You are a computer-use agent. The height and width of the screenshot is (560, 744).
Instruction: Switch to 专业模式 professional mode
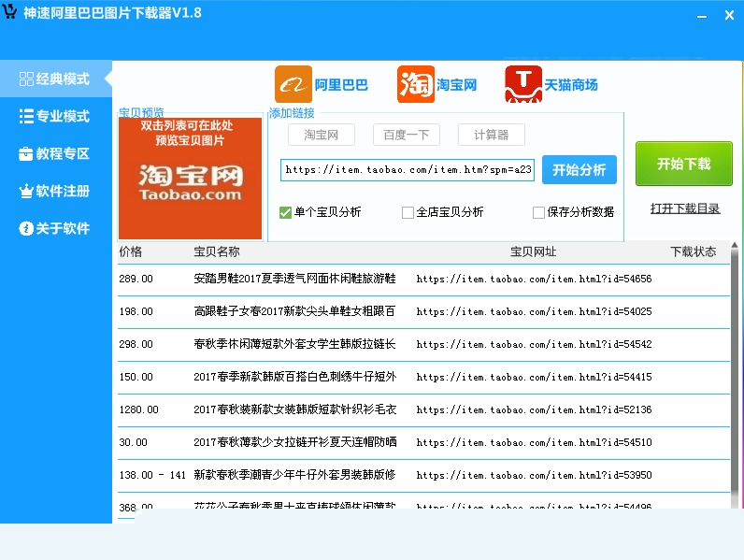[55, 116]
